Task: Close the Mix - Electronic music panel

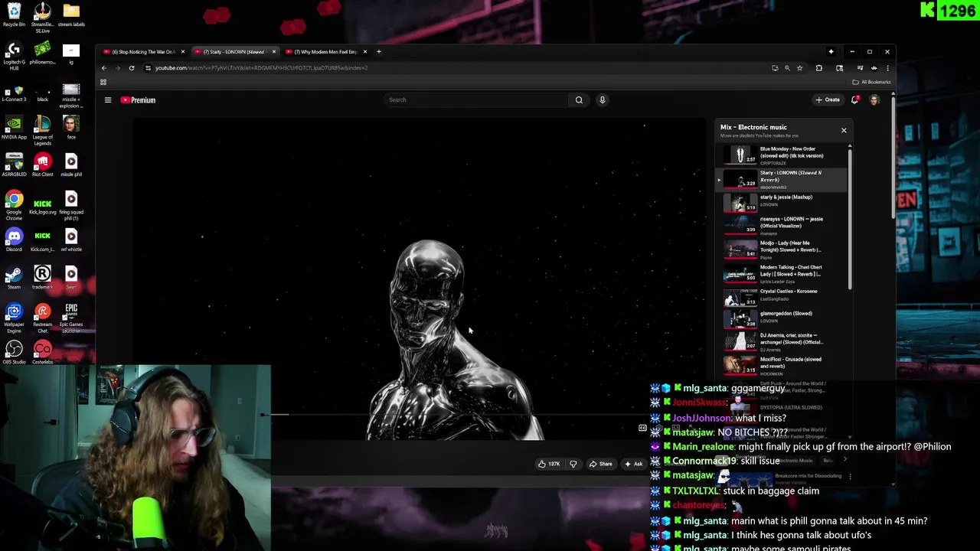Action: click(x=844, y=130)
